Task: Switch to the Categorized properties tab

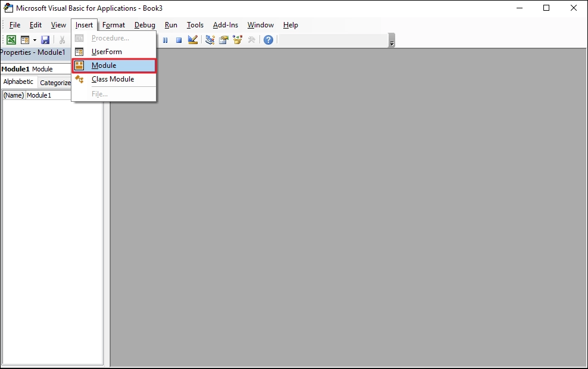Action: click(55, 83)
